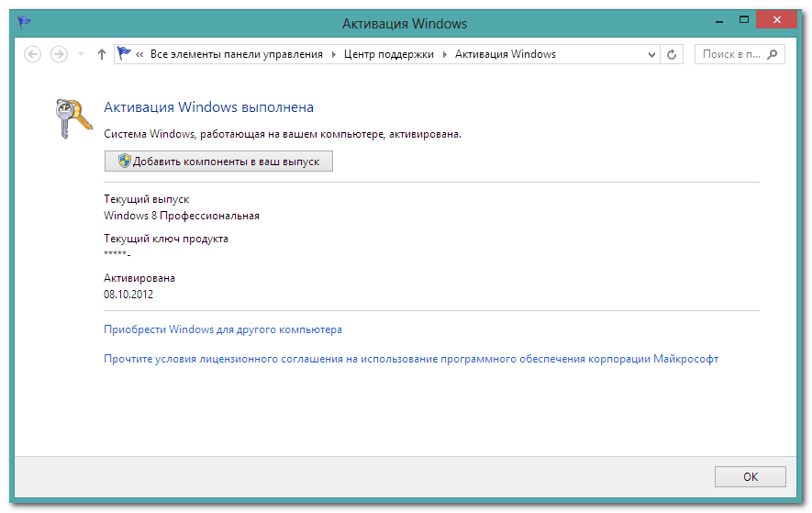The image size is (812, 513).
Task: Click the heading Активация Windows выполнена
Action: [208, 107]
